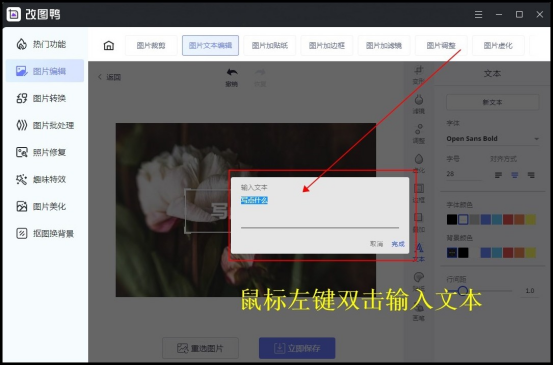Switch to the 图片裁剪 tab
Viewport: 554px width, 365px height.
(151, 45)
